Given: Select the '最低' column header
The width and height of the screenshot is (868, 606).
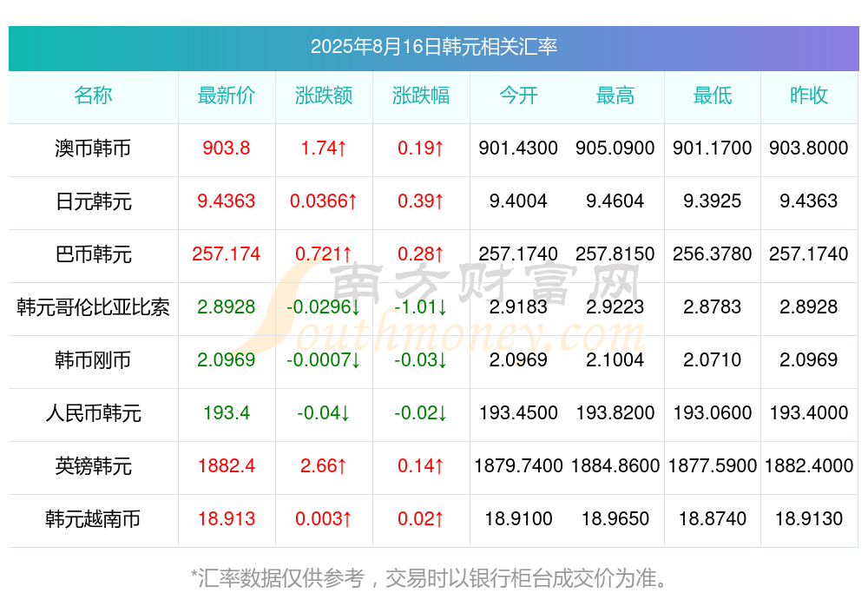Looking at the screenshot, I should click(713, 96).
